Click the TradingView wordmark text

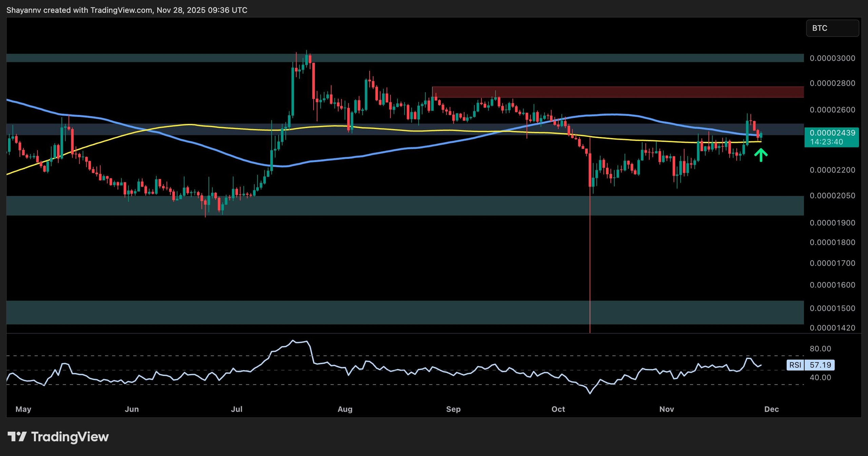(x=70, y=437)
